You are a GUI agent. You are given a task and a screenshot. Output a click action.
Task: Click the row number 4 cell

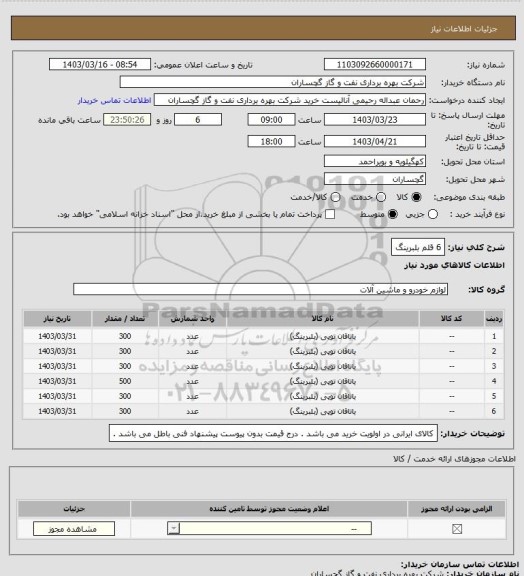(494, 381)
